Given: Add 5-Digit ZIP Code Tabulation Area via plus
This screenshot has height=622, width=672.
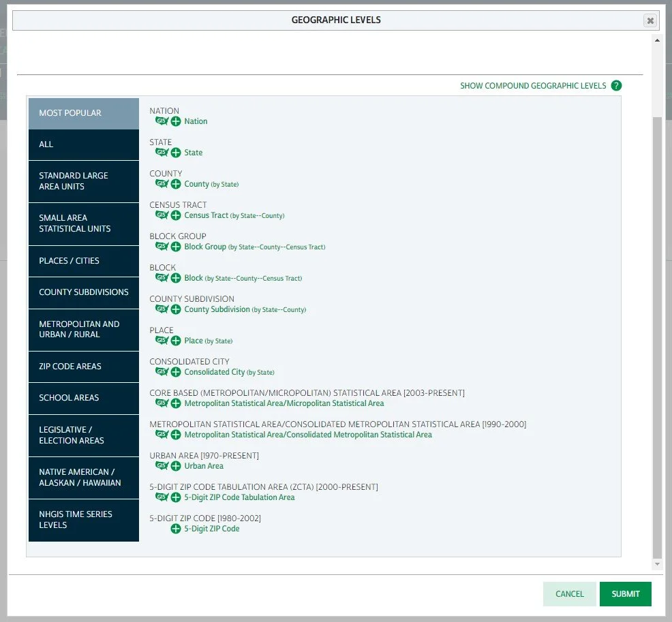Looking at the screenshot, I should click(176, 497).
